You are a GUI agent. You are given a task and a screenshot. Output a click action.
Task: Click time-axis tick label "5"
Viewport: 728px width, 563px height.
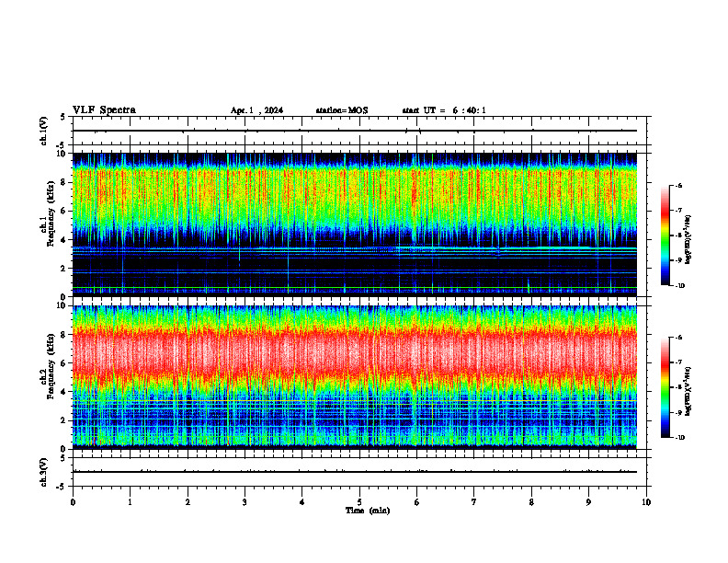[x=359, y=502]
